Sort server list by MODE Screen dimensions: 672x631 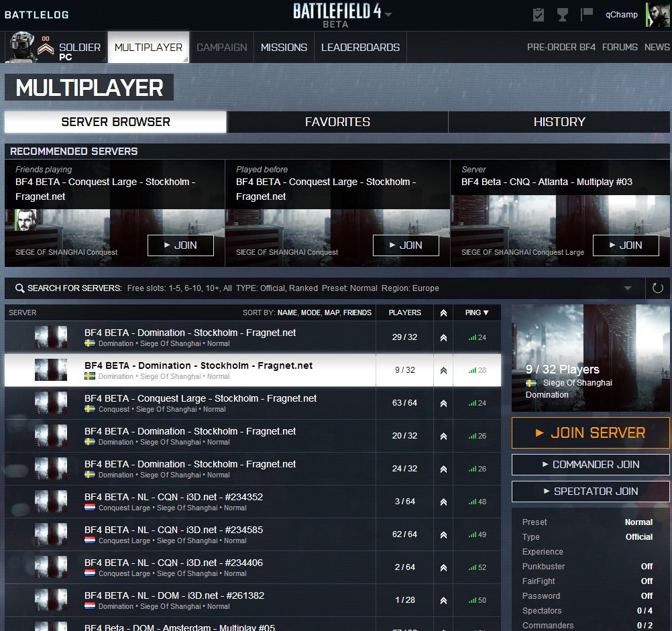tap(311, 312)
